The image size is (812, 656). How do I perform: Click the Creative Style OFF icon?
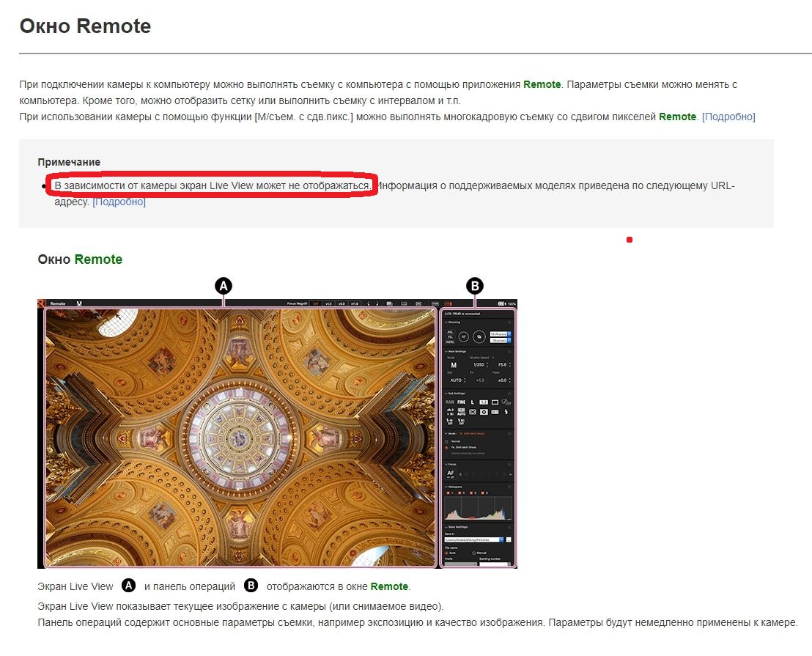click(506, 402)
